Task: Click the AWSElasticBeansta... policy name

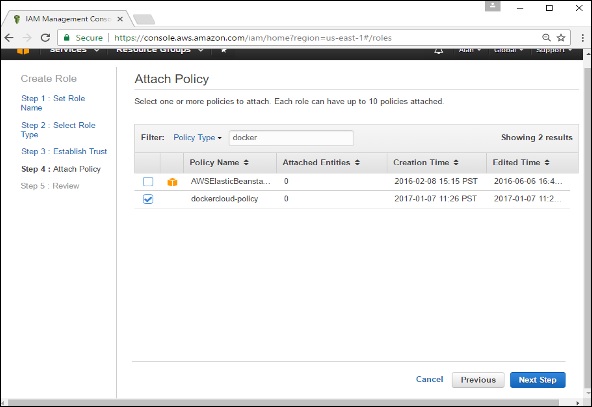Action: 230,181
